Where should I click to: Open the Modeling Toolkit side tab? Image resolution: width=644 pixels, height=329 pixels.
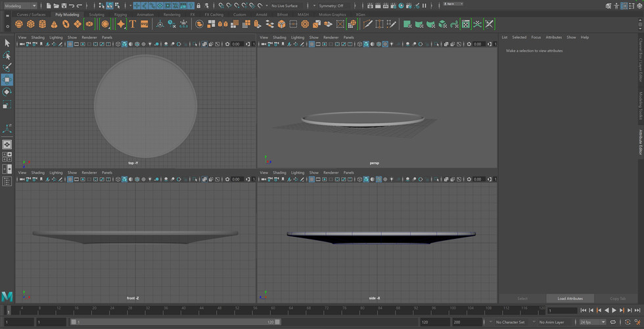pyautogui.click(x=640, y=106)
